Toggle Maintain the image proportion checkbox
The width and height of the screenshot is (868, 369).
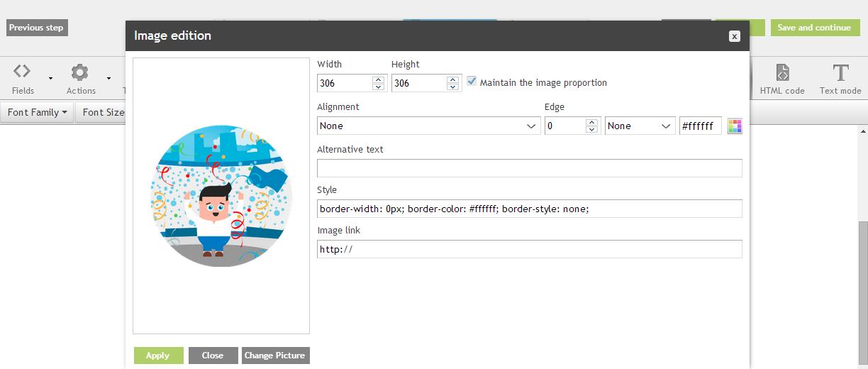tap(472, 82)
